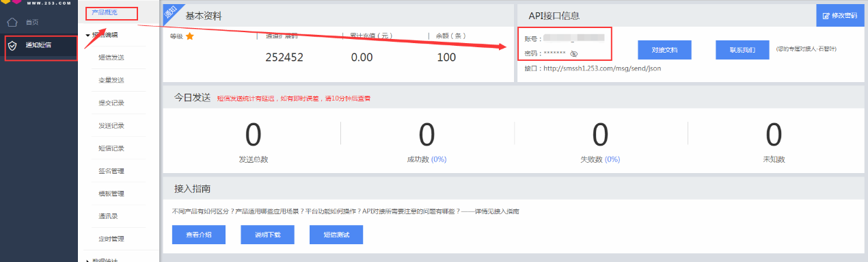The height and width of the screenshot is (262, 868).
Task: View 发送记录 in submenu
Action: point(111,125)
